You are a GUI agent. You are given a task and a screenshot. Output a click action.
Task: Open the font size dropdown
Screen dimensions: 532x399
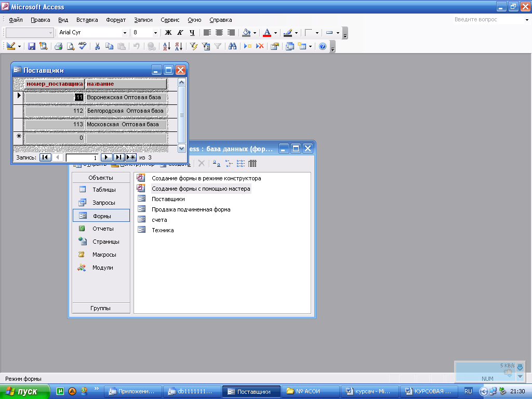155,33
